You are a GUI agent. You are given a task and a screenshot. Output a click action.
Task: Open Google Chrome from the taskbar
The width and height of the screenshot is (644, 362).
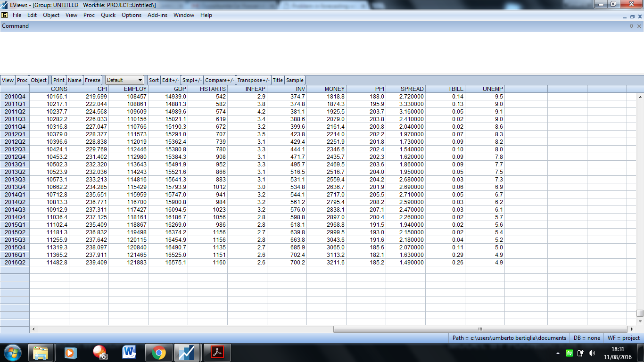pos(158,352)
